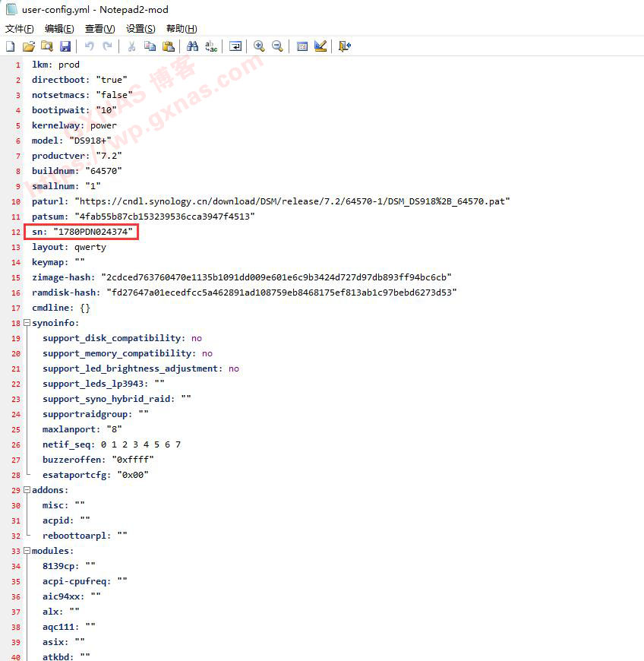This screenshot has height=661, width=644.
Task: Click the support_led_brightness_adjustment line
Action: click(x=140, y=368)
